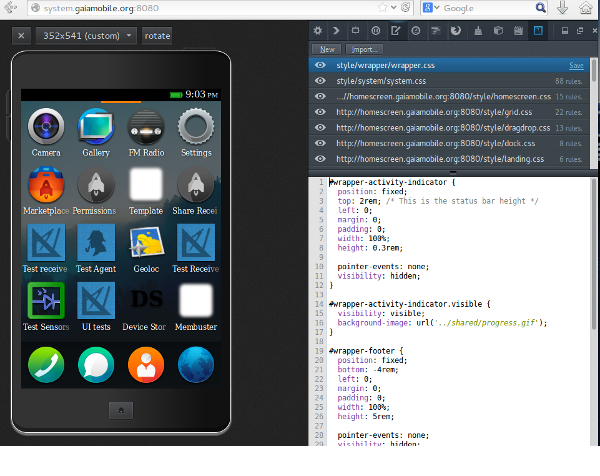600x476 pixels.
Task: Open the devtools Options gear
Action: tap(318, 31)
